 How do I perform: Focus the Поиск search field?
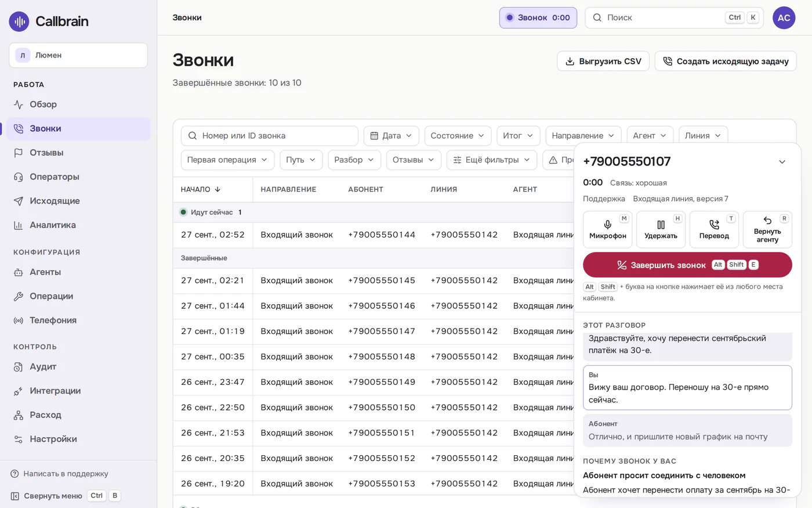[x=674, y=18]
